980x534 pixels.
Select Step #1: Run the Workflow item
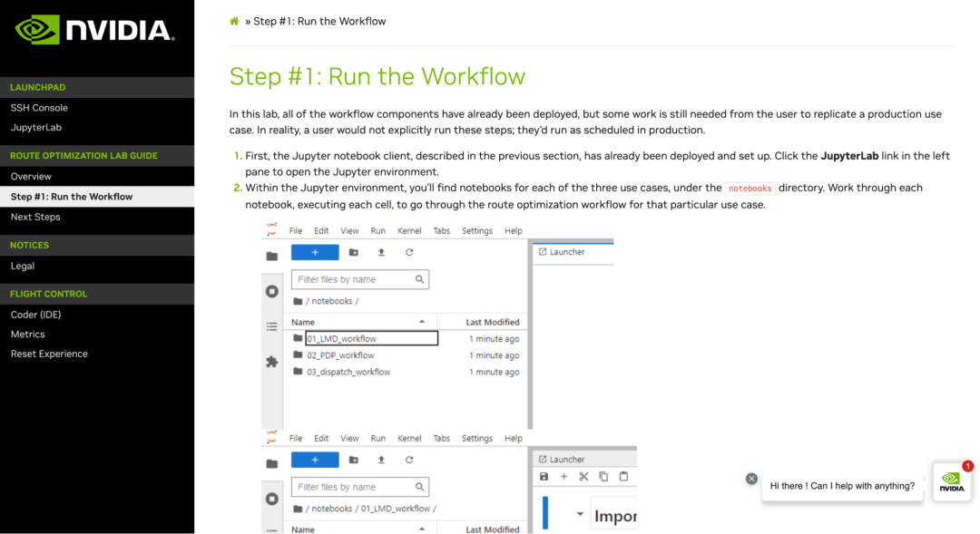coord(72,197)
